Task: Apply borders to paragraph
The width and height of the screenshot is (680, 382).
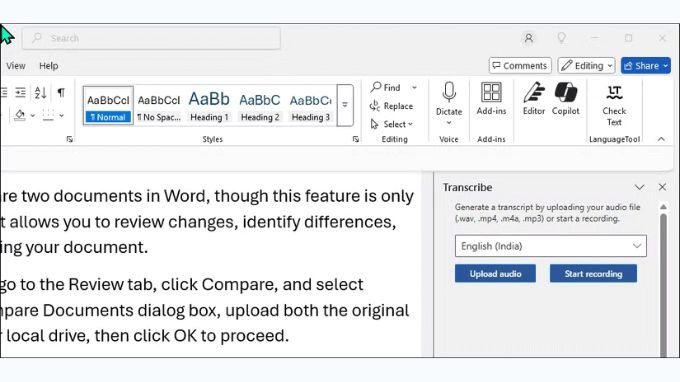Action: click(48, 115)
